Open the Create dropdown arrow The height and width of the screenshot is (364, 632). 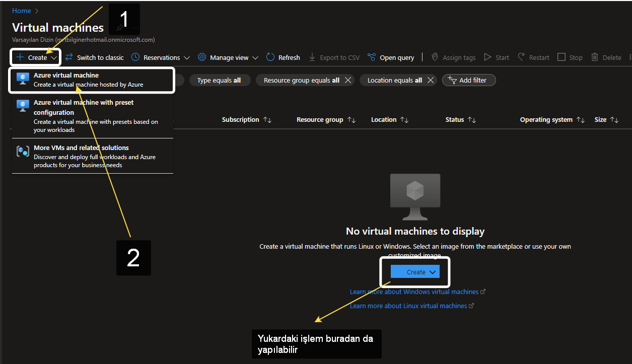(53, 57)
